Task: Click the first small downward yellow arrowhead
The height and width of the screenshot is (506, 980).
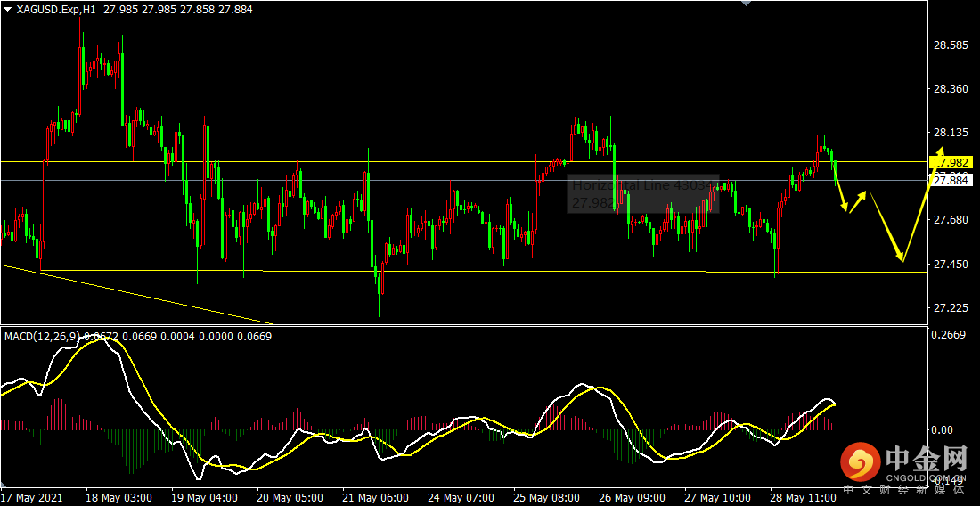Action: (845, 208)
